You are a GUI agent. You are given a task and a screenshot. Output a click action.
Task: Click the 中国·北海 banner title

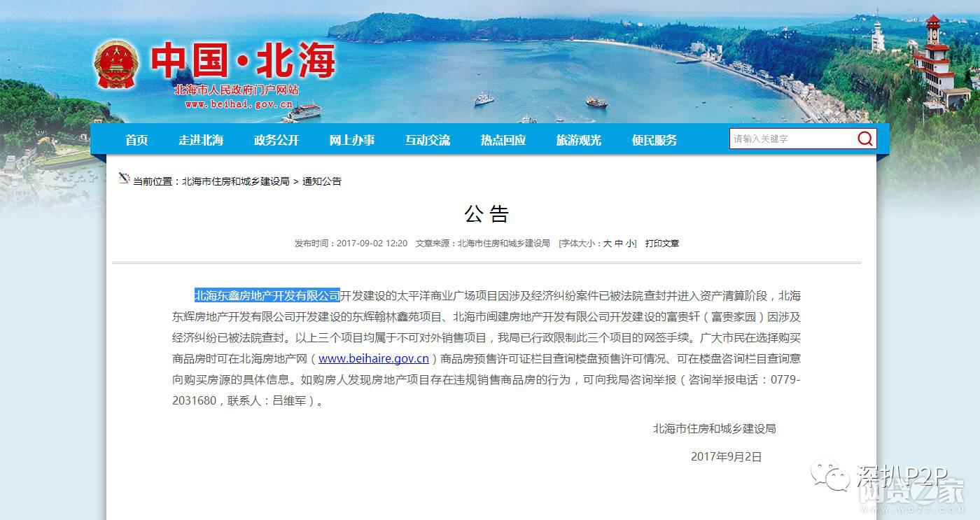(245, 62)
